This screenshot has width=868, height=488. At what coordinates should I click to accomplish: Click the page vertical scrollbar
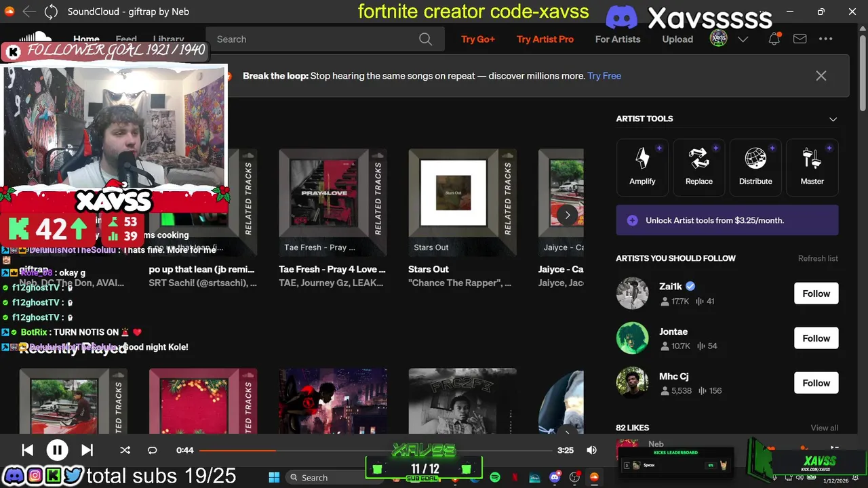pyautogui.click(x=863, y=75)
